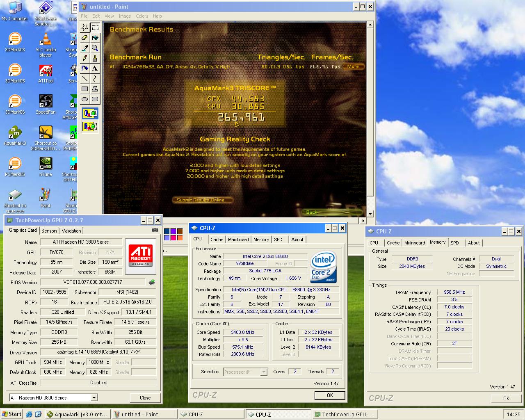Switch to AquaMark taskbar button
The height and width of the screenshot is (420, 525).
pos(78,414)
